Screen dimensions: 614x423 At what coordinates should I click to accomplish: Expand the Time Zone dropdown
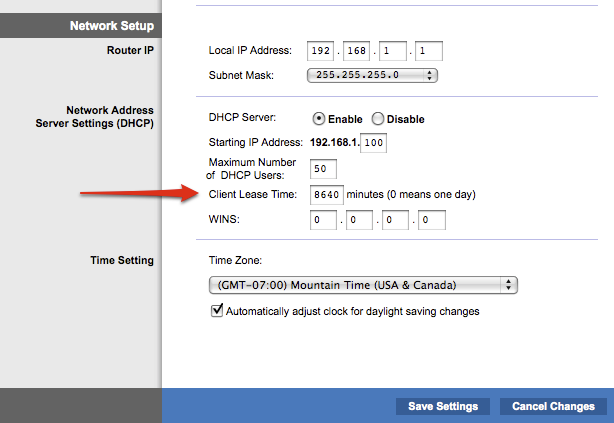pos(362,285)
